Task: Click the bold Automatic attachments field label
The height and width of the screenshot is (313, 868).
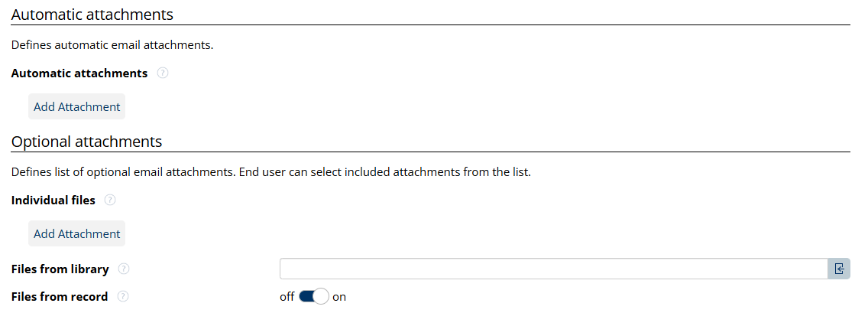Action: pos(79,73)
